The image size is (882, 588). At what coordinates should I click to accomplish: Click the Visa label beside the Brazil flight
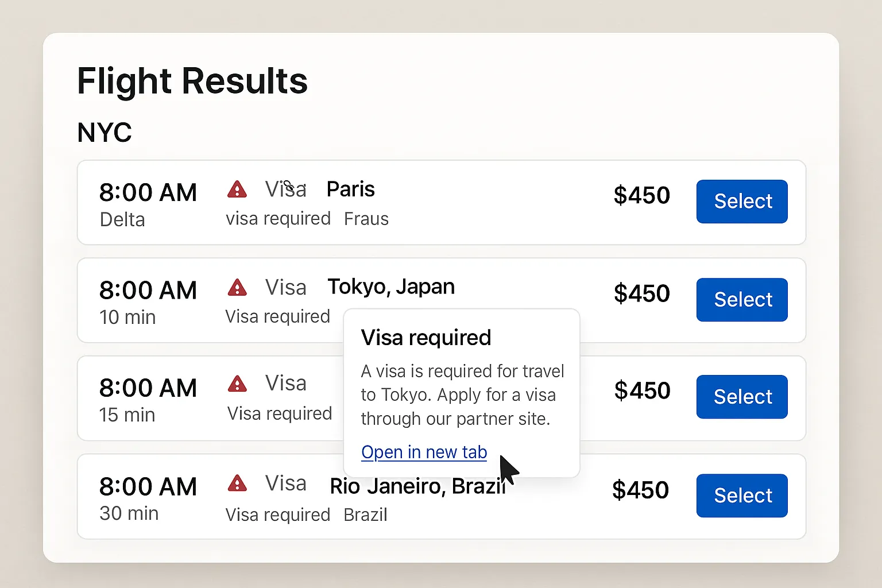point(285,483)
